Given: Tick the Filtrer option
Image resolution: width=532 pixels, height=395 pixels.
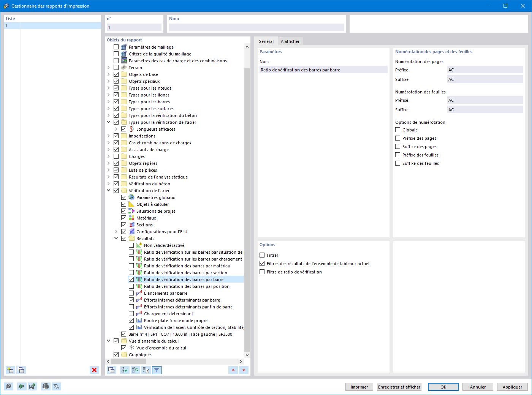Looking at the screenshot, I should pyautogui.click(x=262, y=255).
